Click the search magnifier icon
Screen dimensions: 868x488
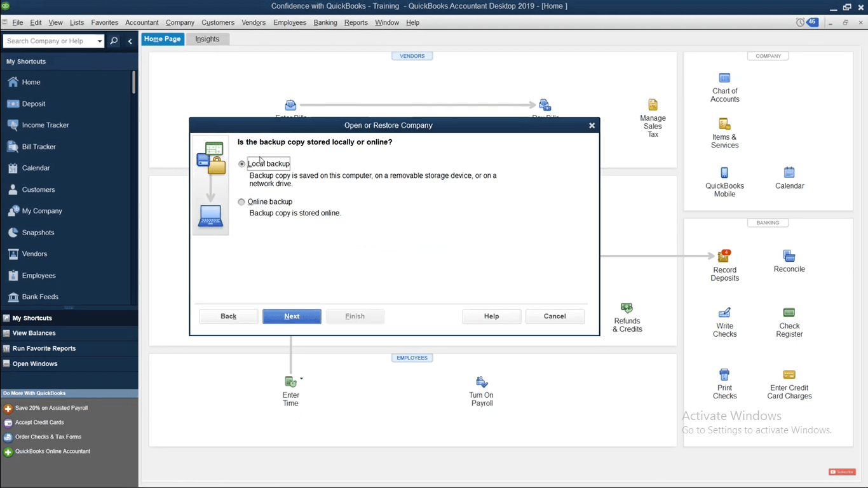[x=114, y=41]
